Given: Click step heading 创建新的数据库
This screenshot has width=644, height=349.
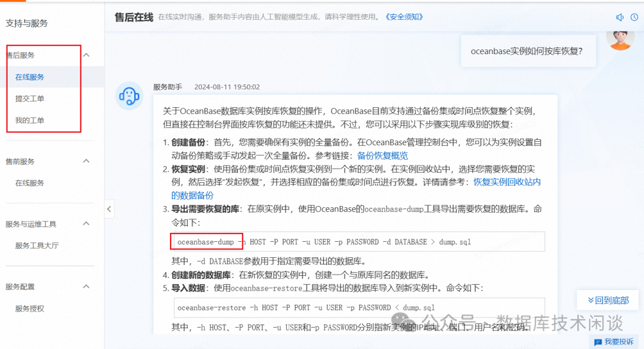Looking at the screenshot, I should [201, 275].
